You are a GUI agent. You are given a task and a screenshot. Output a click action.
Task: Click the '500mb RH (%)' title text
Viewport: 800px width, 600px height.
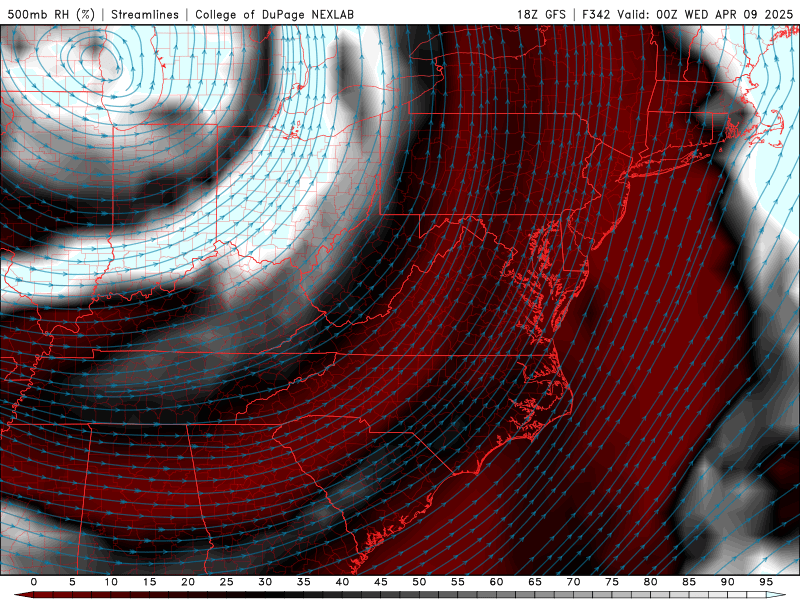click(x=51, y=14)
